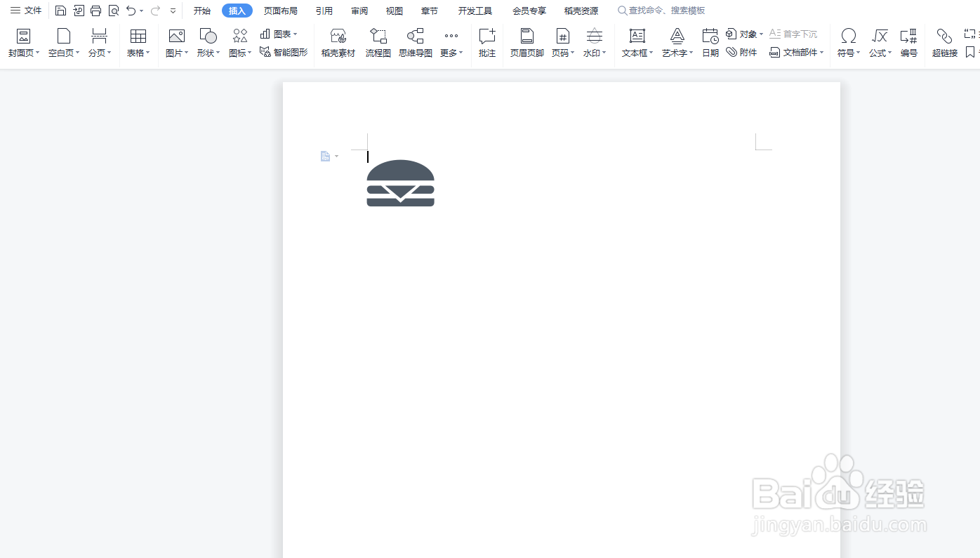Insert 艺术字 WordArt
This screenshot has height=558, width=980.
click(675, 42)
